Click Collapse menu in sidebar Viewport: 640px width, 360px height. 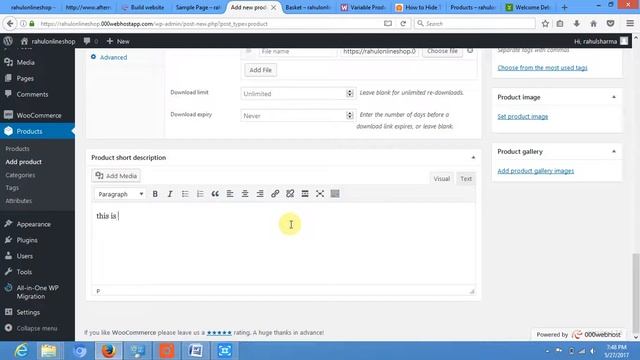[37, 328]
